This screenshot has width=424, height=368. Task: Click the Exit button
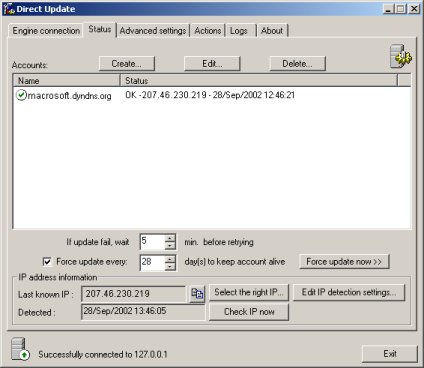click(390, 354)
